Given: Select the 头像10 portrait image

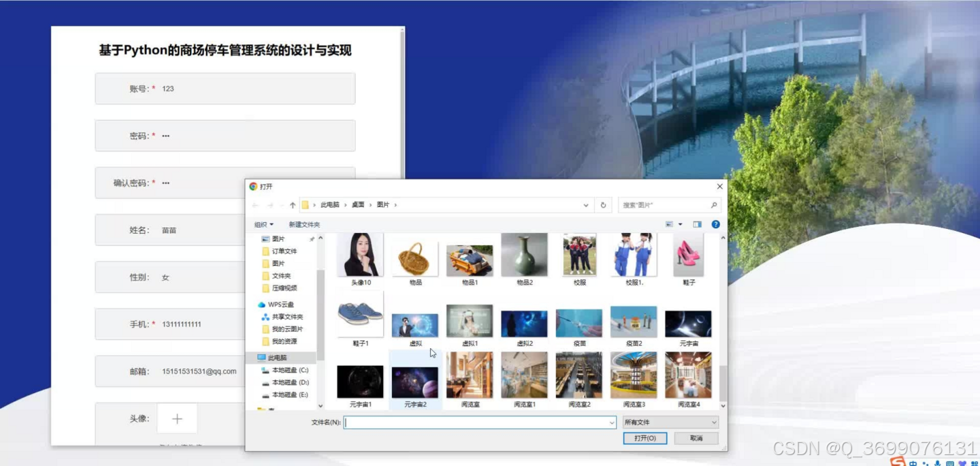Looking at the screenshot, I should coord(361,259).
